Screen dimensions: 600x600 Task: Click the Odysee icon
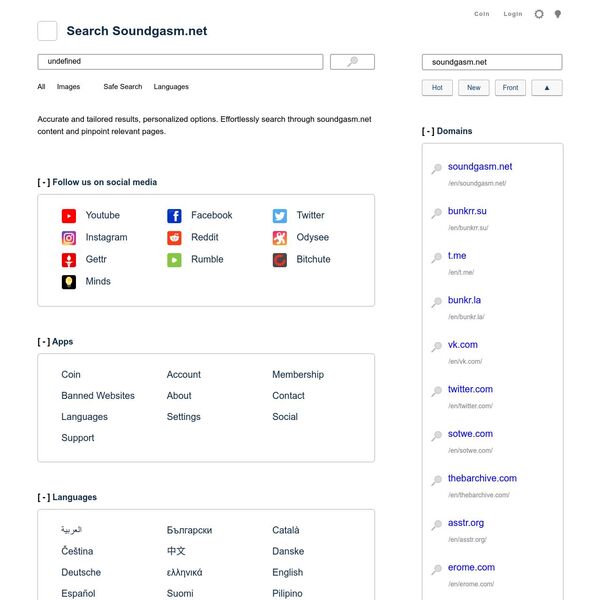pyautogui.click(x=280, y=238)
